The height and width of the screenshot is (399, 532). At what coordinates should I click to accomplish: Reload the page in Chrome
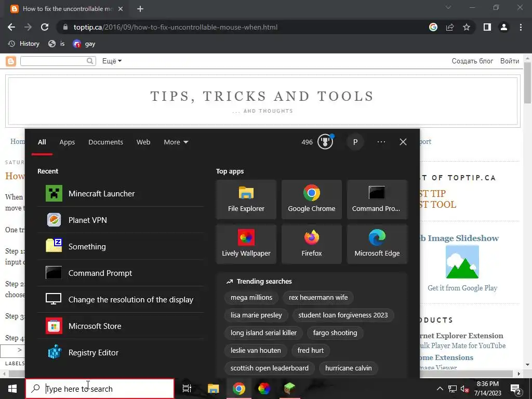point(45,27)
